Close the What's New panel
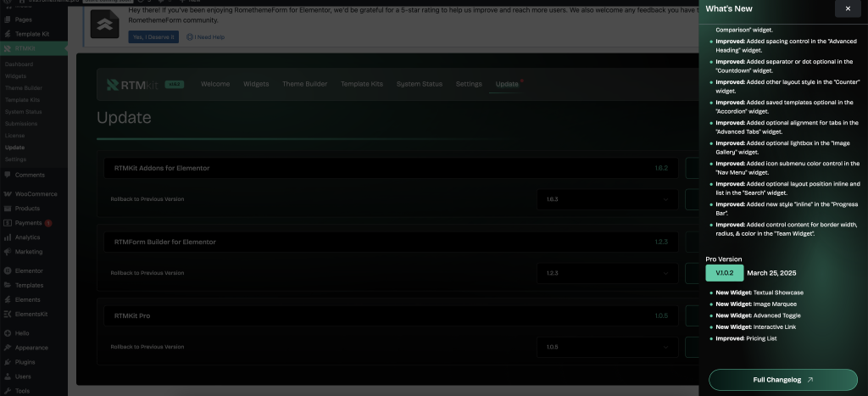Screen dimensions: 868x396 [848, 8]
